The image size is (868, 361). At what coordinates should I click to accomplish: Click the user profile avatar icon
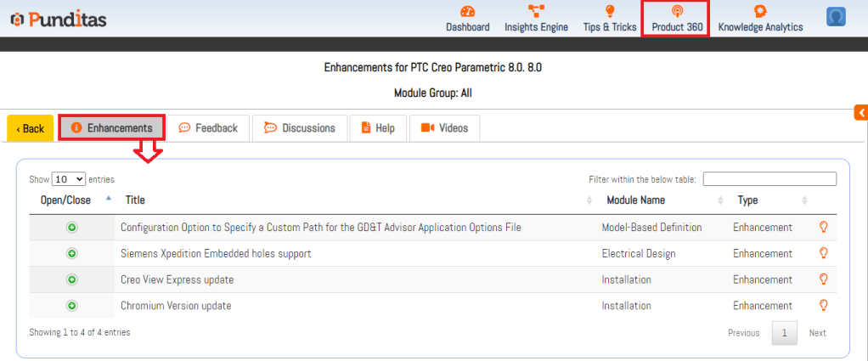(x=835, y=17)
